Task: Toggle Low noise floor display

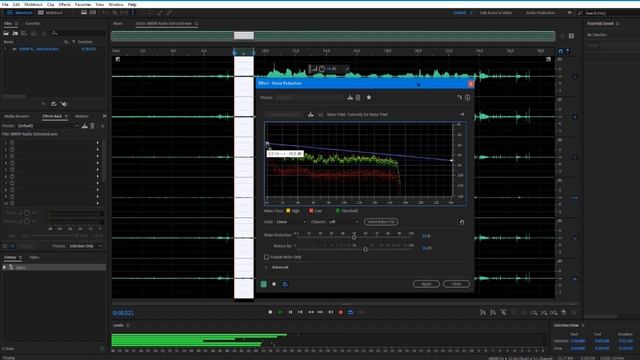Action: tap(311, 211)
